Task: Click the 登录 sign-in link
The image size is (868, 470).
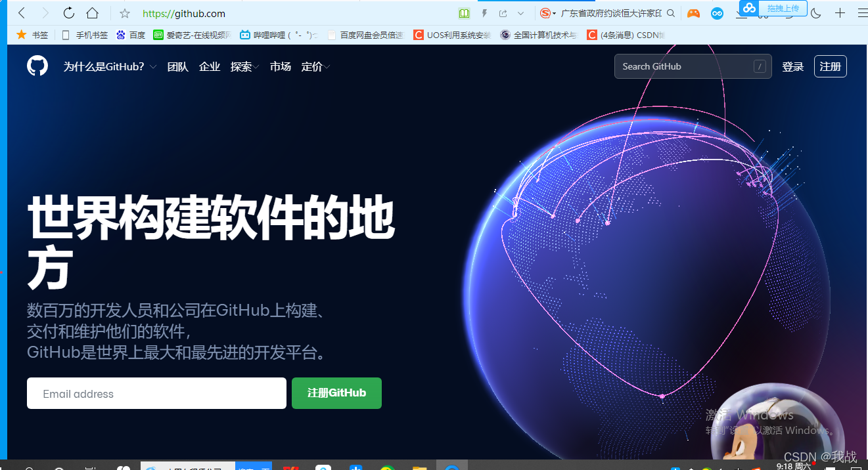Action: 792,66
